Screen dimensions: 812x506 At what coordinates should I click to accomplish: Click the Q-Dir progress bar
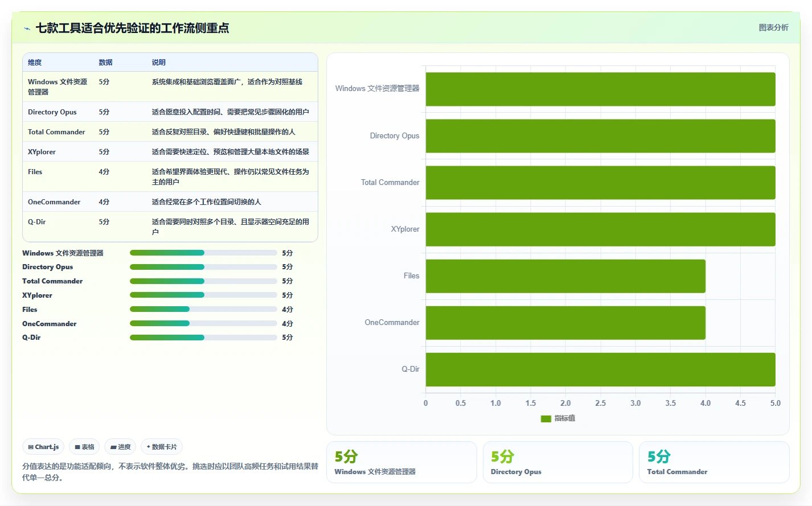[x=203, y=338]
